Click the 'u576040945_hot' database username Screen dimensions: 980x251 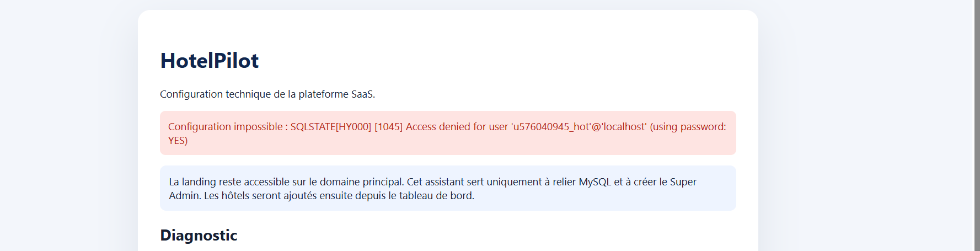tap(551, 127)
